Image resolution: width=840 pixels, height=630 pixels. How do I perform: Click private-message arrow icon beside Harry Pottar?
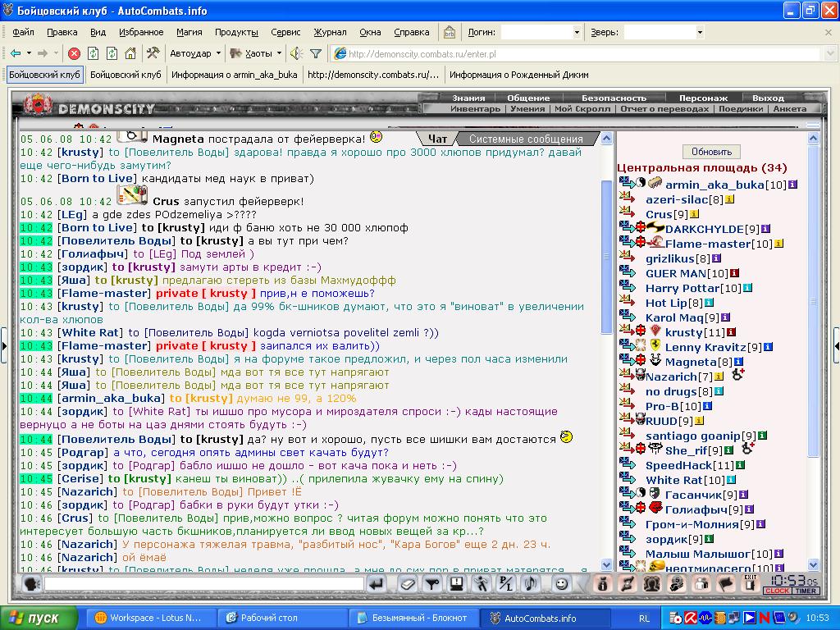tap(627, 286)
